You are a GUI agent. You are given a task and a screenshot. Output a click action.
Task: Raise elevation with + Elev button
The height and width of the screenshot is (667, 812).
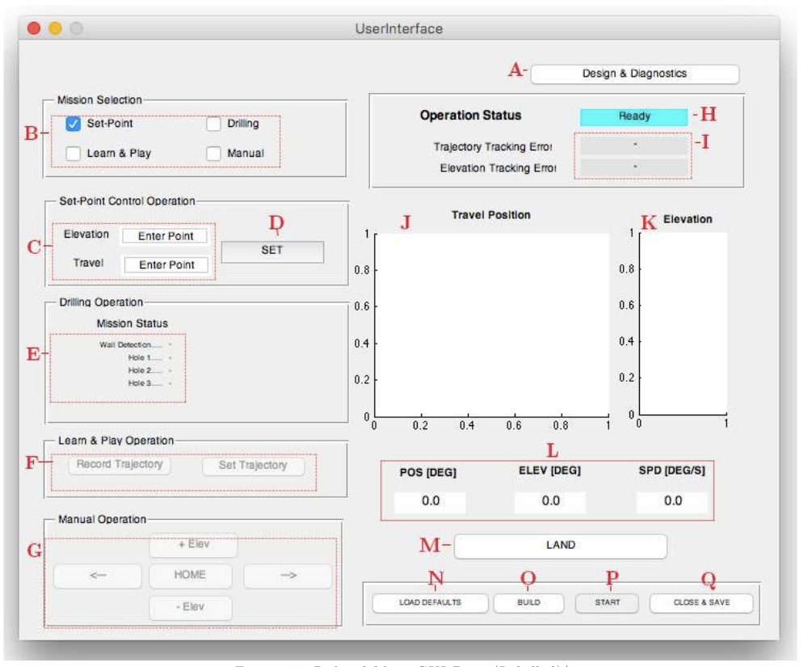point(194,545)
